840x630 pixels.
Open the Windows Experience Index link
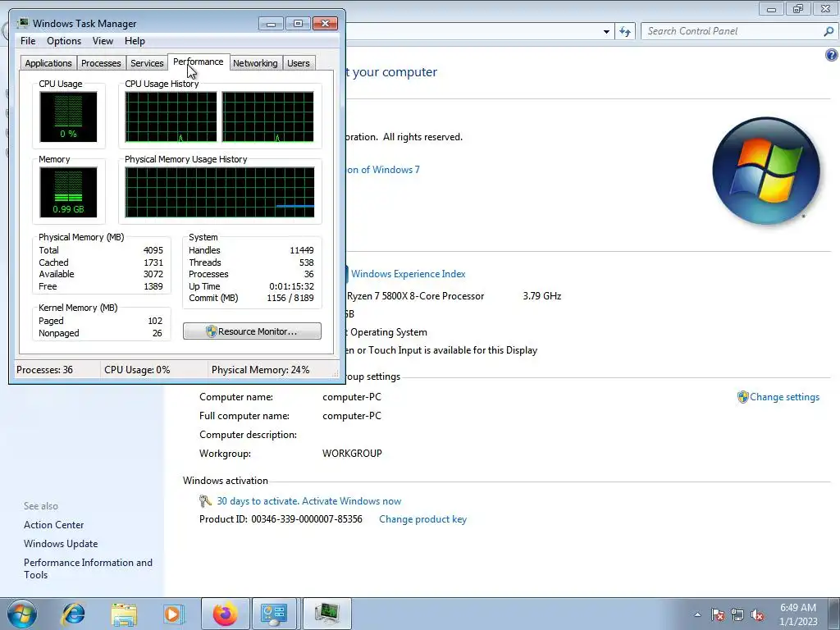click(408, 274)
